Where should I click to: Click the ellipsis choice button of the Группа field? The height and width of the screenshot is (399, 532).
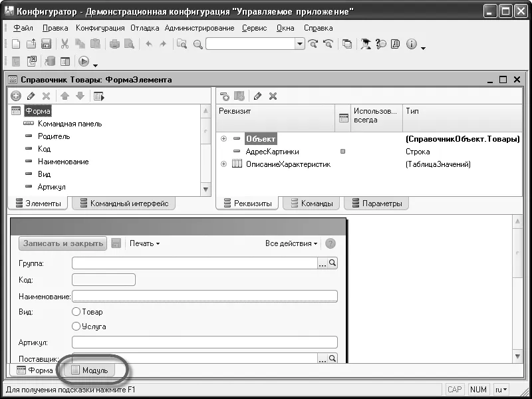(323, 263)
